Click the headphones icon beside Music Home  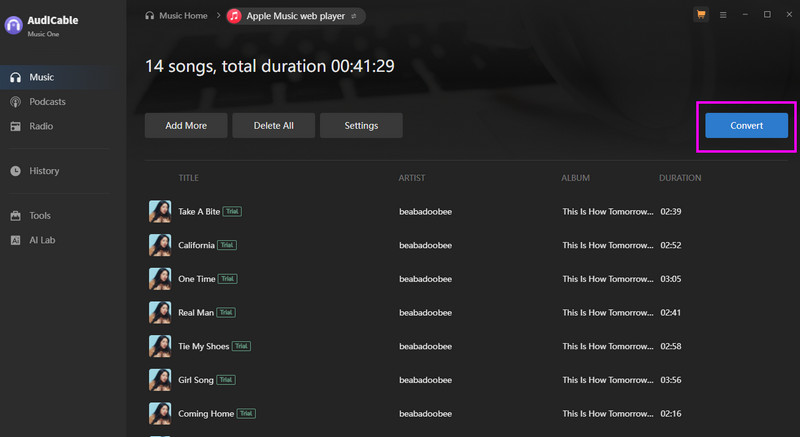coord(150,16)
